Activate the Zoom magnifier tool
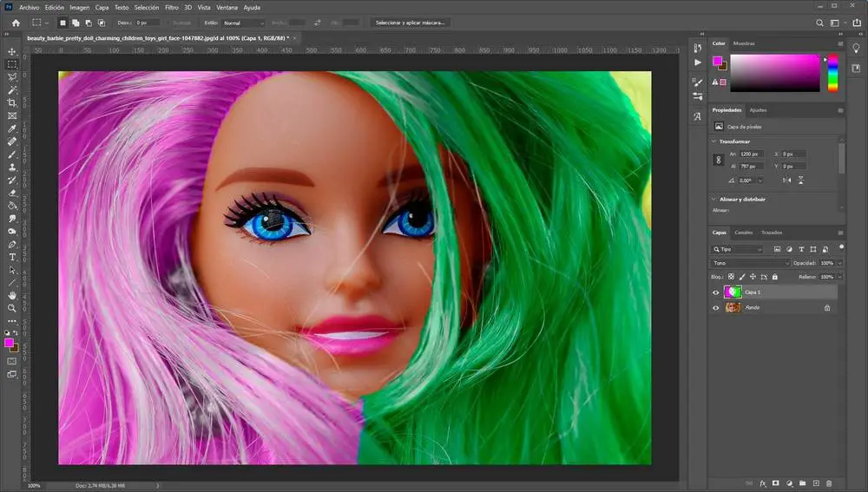 coord(12,308)
